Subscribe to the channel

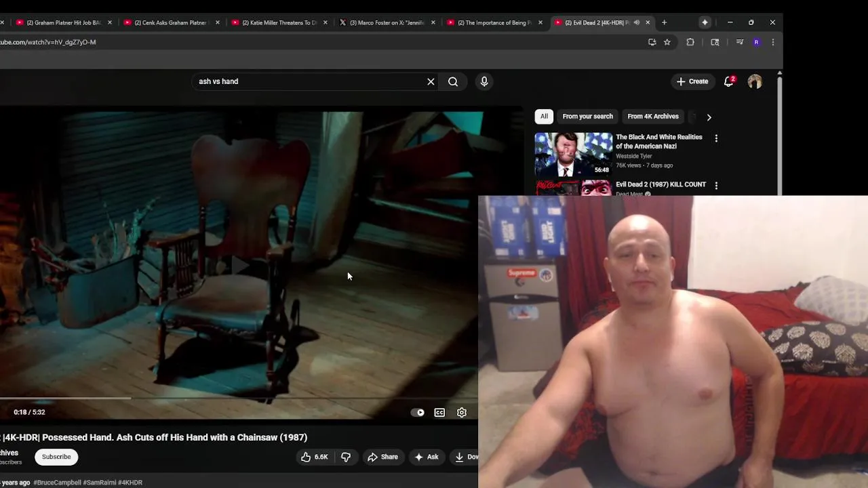(56, 457)
